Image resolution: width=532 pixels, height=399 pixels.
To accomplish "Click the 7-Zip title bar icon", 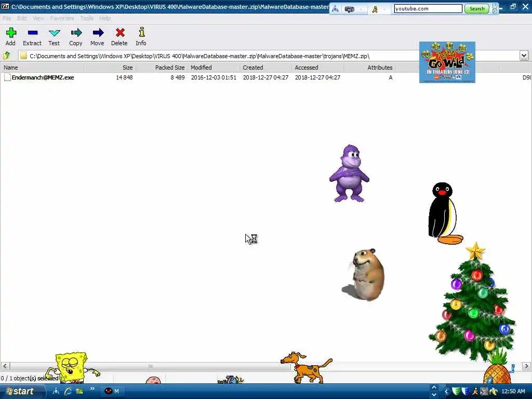I will [5, 6].
